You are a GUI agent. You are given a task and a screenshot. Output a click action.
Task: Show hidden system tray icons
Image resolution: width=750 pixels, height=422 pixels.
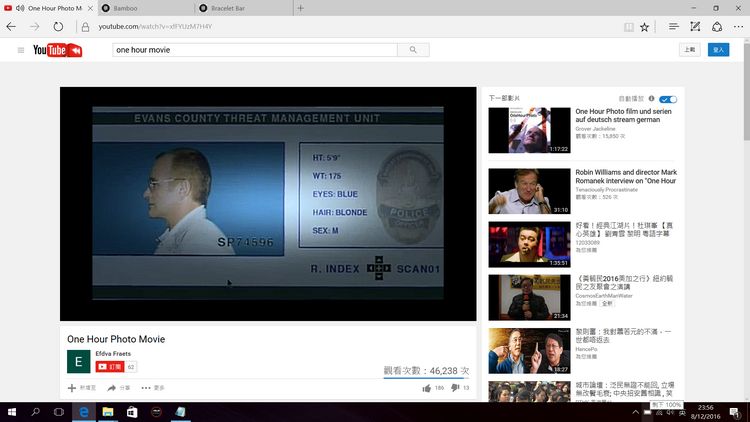635,412
